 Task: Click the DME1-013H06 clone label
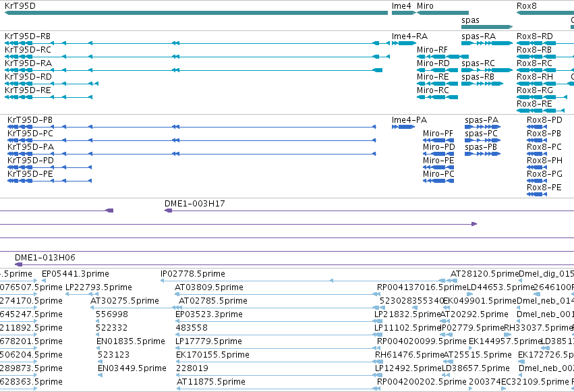point(45,258)
